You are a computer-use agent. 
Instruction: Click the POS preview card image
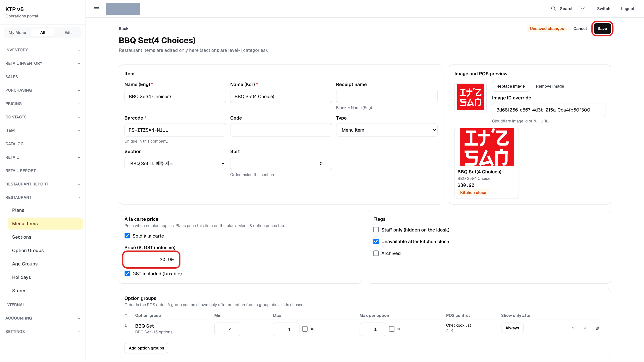coord(486,147)
